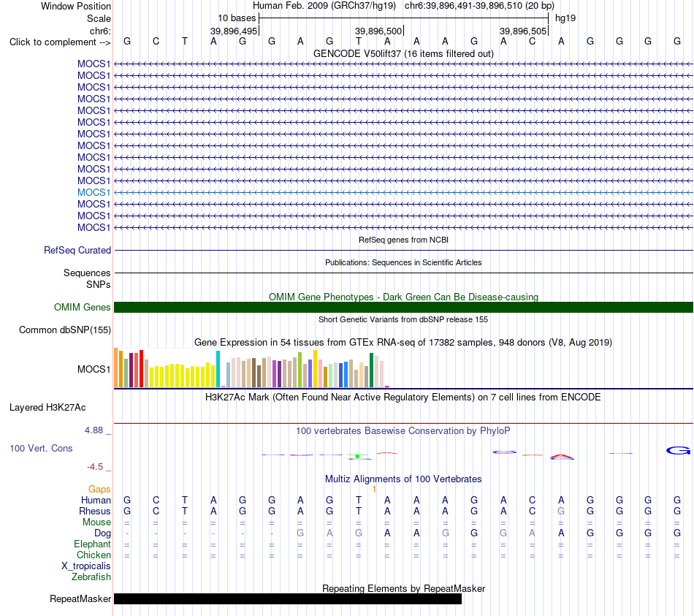The height and width of the screenshot is (616, 694).
Task: Click the '10 bases' scale text
Action: tap(237, 18)
